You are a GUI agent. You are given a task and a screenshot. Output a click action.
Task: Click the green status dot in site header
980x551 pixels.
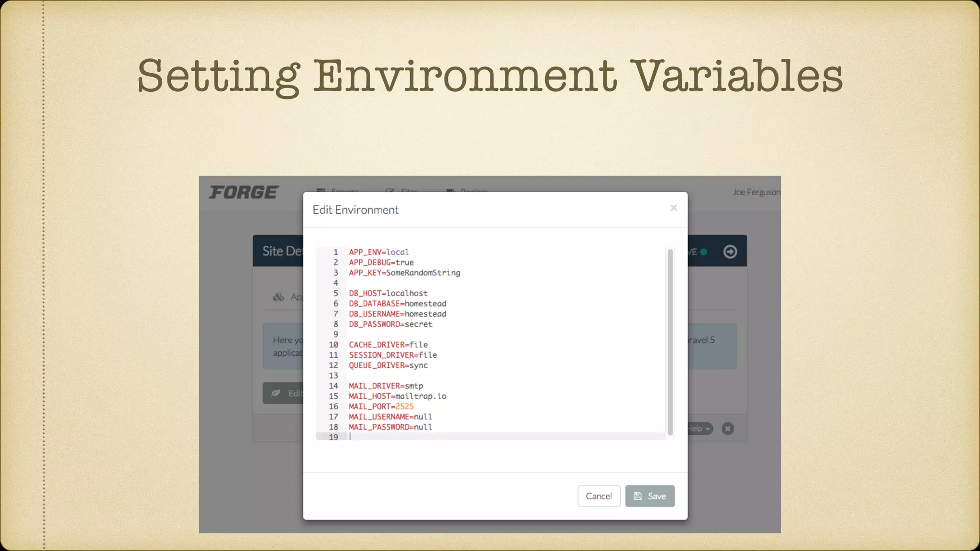click(704, 252)
